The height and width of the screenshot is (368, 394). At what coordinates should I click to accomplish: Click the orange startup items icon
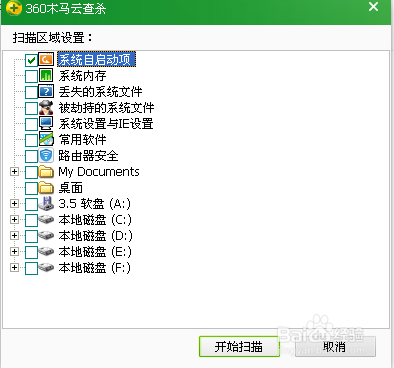[x=46, y=60]
